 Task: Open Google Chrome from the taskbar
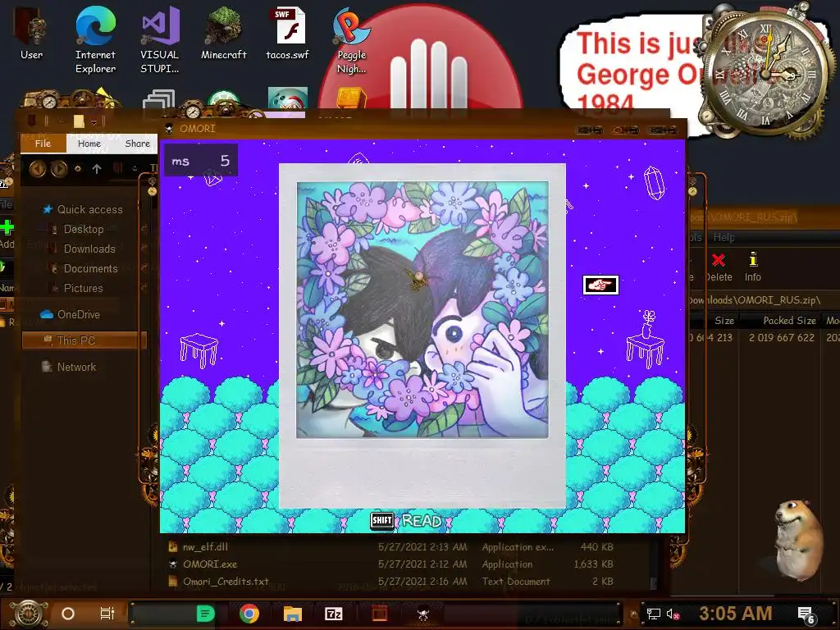[x=249, y=614]
